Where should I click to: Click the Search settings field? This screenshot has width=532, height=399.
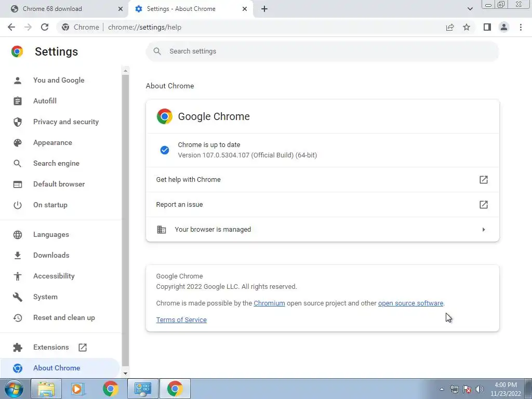point(322,51)
